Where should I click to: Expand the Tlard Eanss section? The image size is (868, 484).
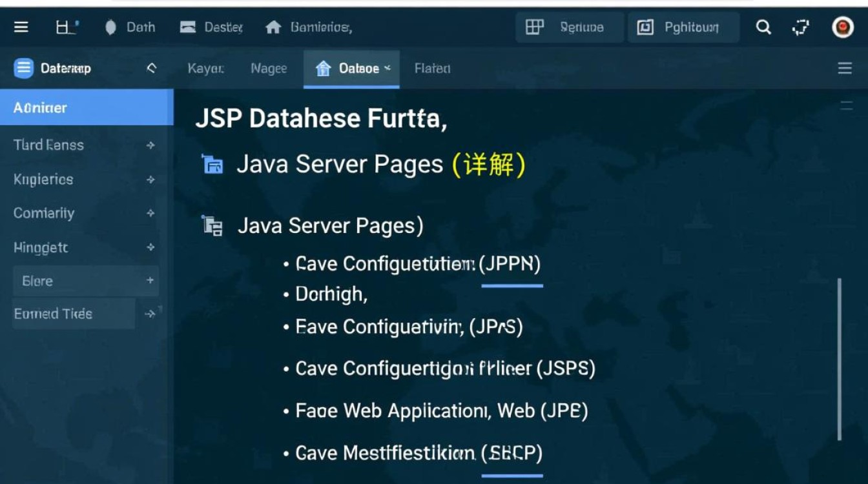click(150, 145)
